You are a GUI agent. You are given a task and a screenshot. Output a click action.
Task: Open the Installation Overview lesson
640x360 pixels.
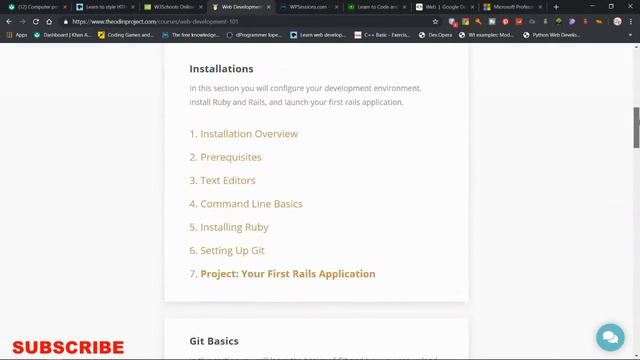(249, 134)
